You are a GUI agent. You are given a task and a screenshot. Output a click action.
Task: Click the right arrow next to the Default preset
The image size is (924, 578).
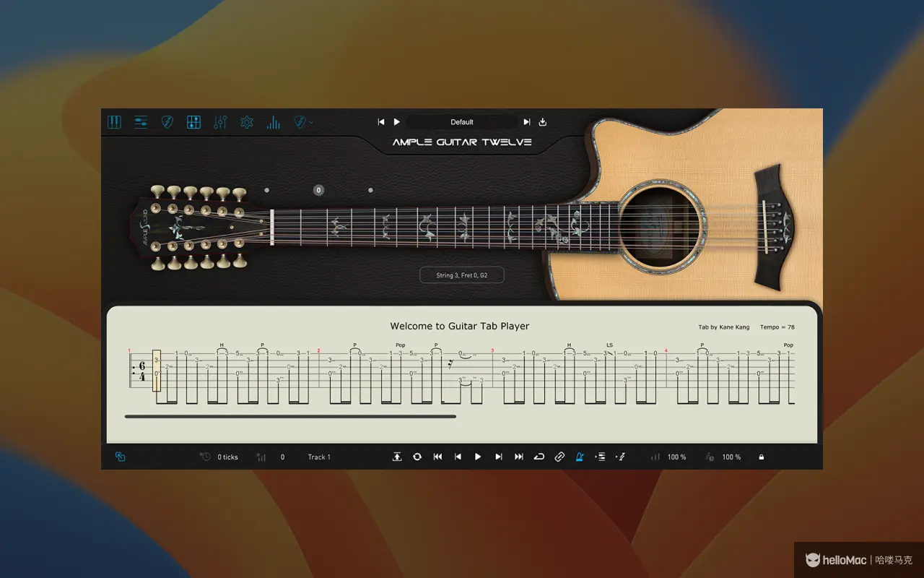[x=526, y=121]
